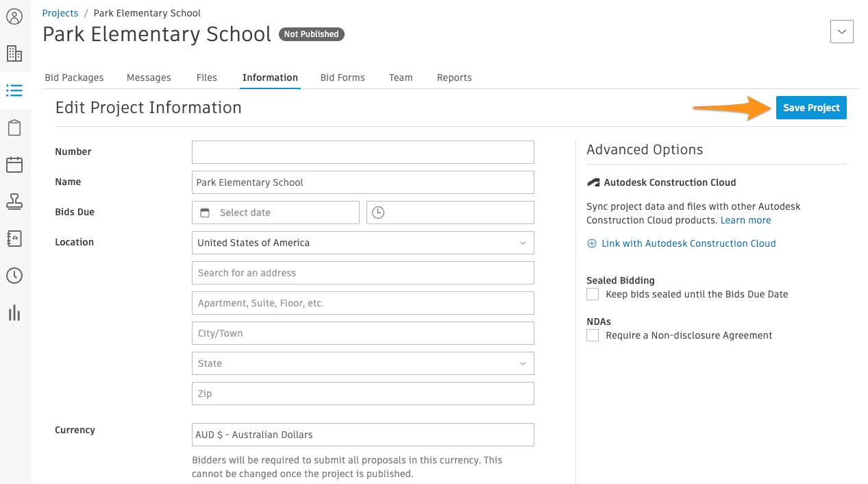The image size is (868, 484).
Task: Select the projects list icon in sidebar
Action: tap(14, 90)
